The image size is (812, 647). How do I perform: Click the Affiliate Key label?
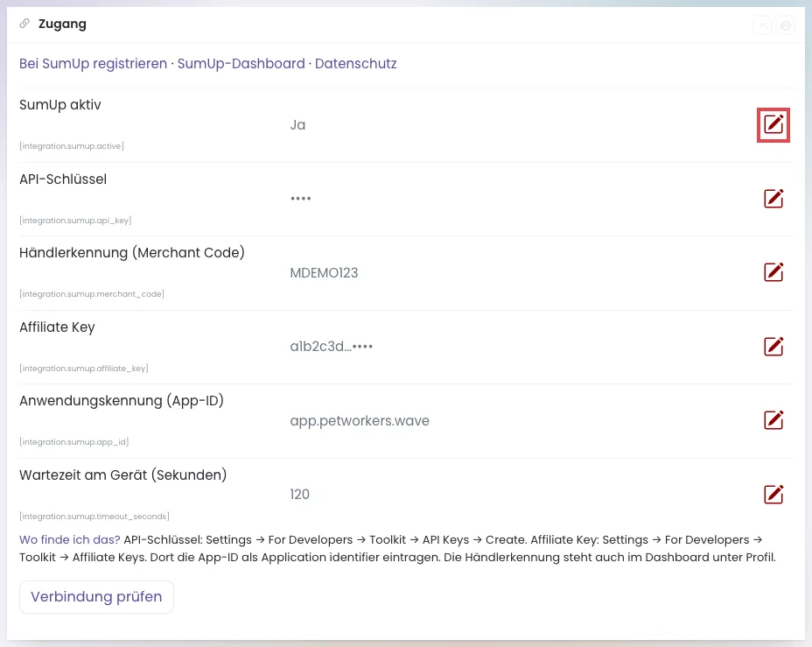pyautogui.click(x=57, y=327)
